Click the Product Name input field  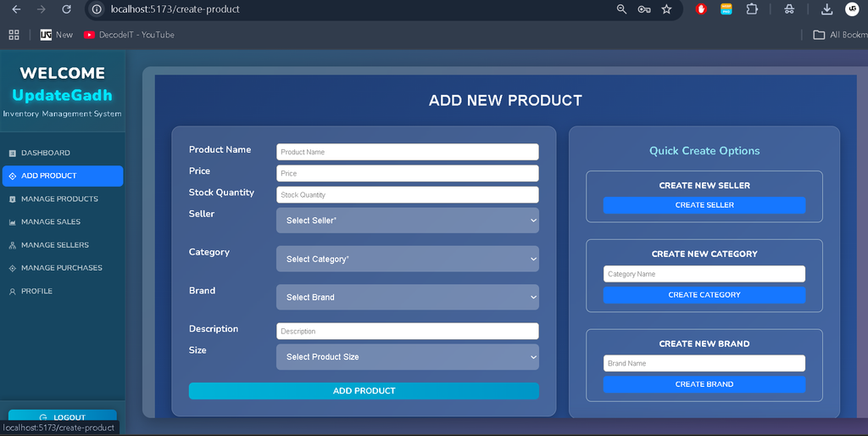408,152
